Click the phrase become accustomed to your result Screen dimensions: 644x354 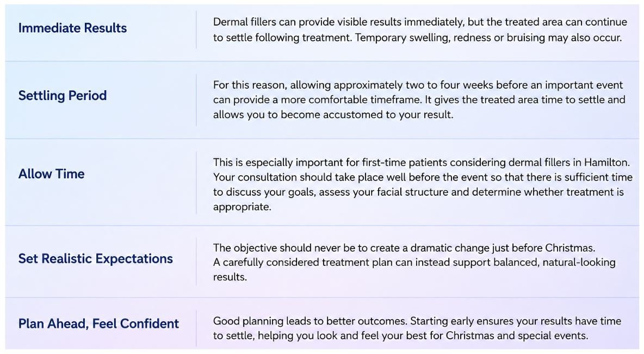(x=367, y=115)
